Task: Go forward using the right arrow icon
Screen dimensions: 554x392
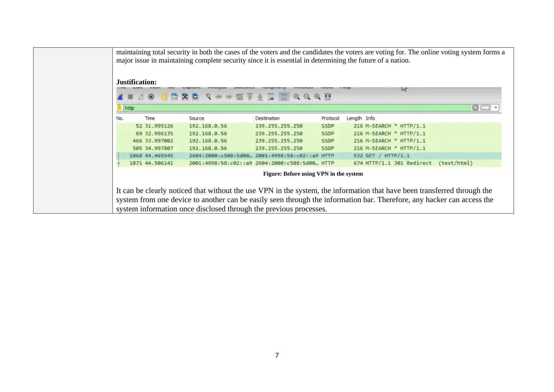Action: click(229, 97)
